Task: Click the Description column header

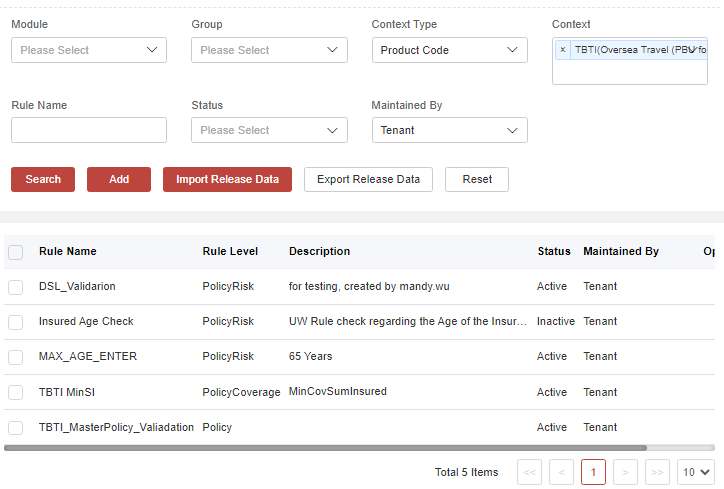Action: pos(320,251)
